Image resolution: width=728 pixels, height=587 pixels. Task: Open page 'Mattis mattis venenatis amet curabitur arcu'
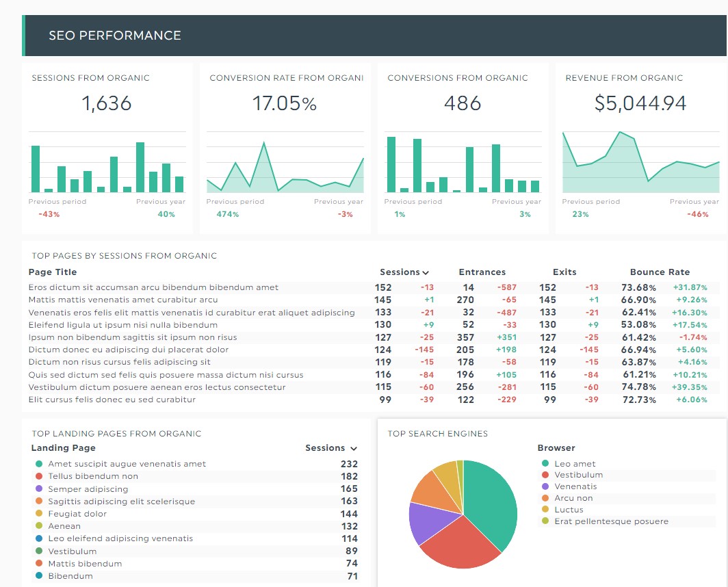coord(123,300)
